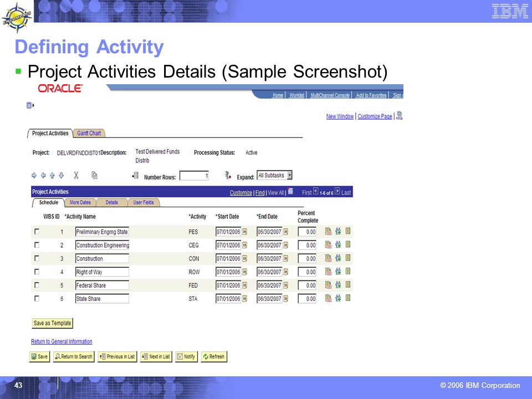532x399 pixels.
Task: Switch to the Details grid tab
Action: [x=111, y=203]
